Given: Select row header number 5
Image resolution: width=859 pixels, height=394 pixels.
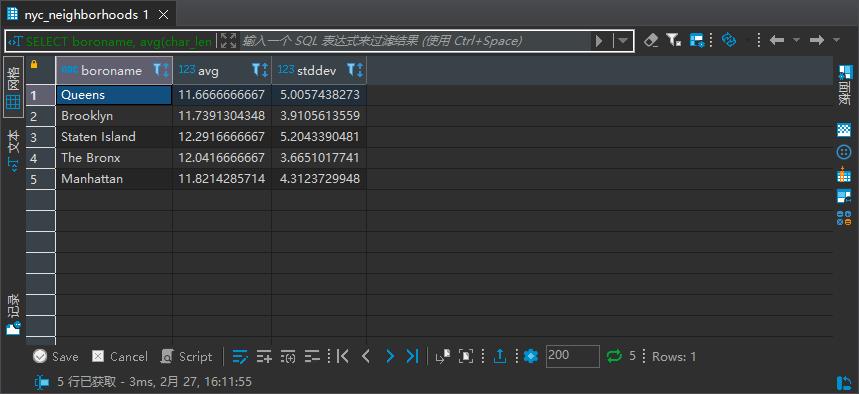Looking at the screenshot, I should 41,179.
